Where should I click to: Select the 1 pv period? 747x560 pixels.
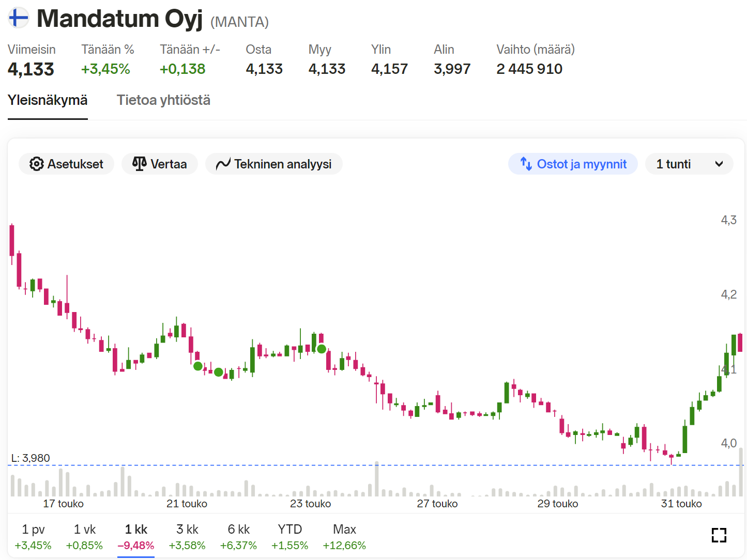tap(33, 537)
